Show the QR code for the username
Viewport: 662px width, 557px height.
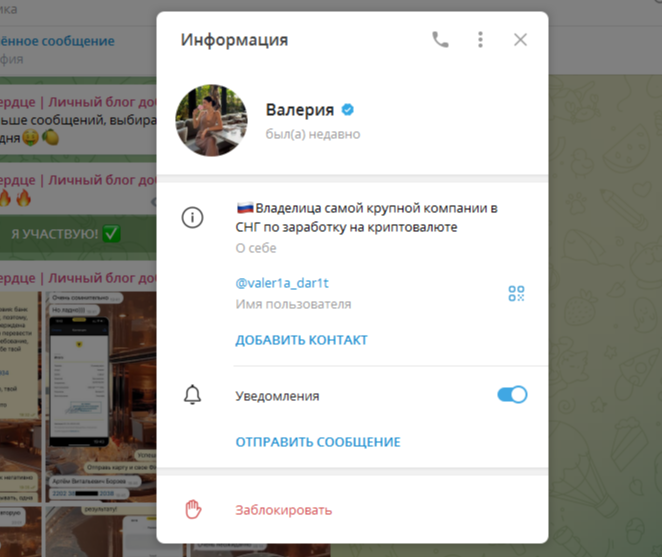point(516,293)
